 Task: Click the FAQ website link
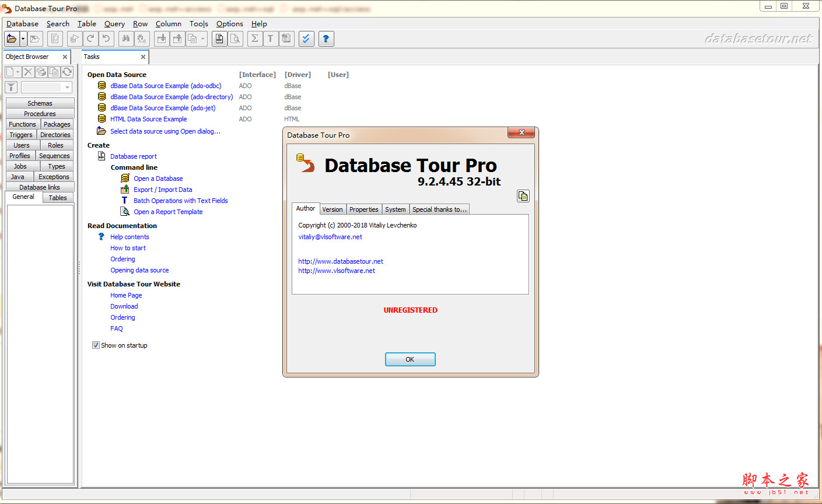(117, 328)
